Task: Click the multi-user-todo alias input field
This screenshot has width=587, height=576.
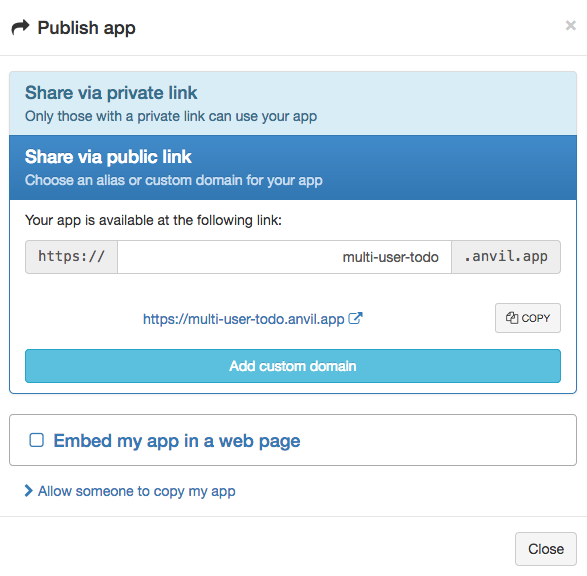Action: [x=284, y=257]
